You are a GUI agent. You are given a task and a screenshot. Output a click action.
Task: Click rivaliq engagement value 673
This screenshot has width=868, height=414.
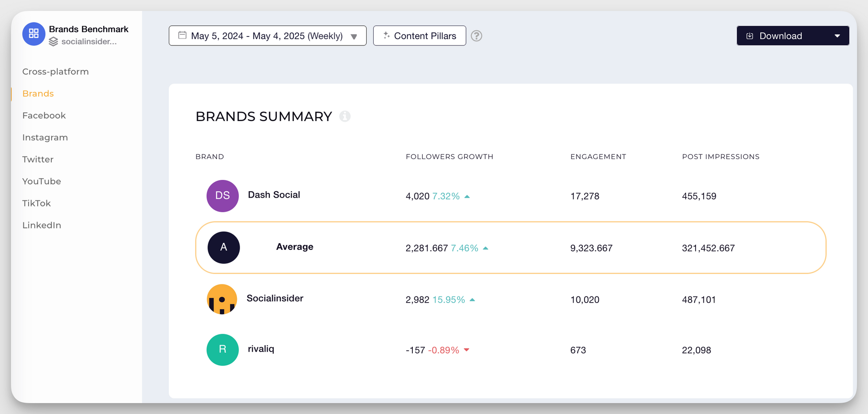click(578, 350)
